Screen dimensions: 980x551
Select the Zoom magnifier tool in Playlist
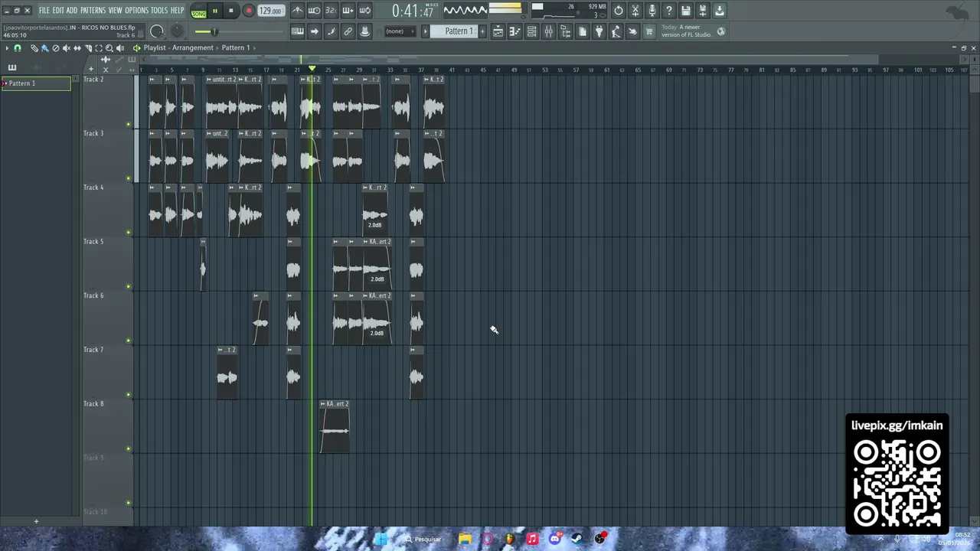(x=109, y=47)
